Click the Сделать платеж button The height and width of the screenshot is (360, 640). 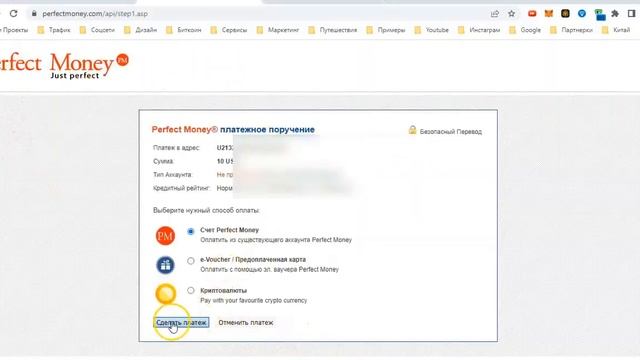(x=181, y=322)
